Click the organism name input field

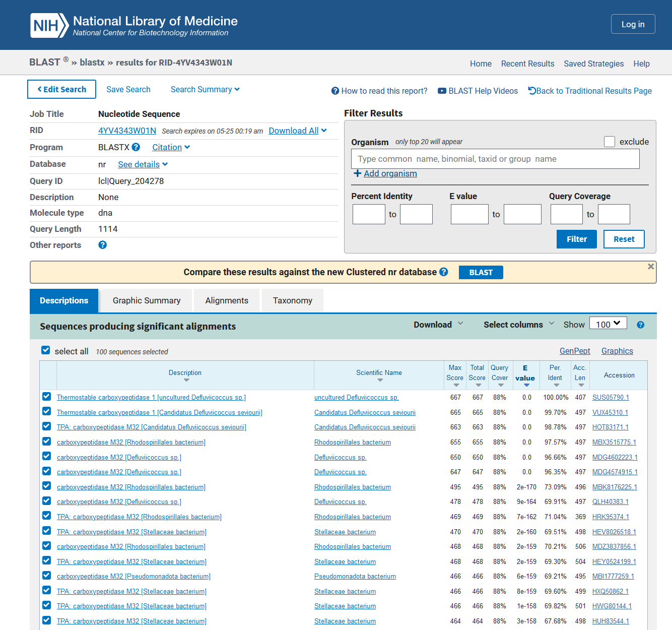point(495,159)
